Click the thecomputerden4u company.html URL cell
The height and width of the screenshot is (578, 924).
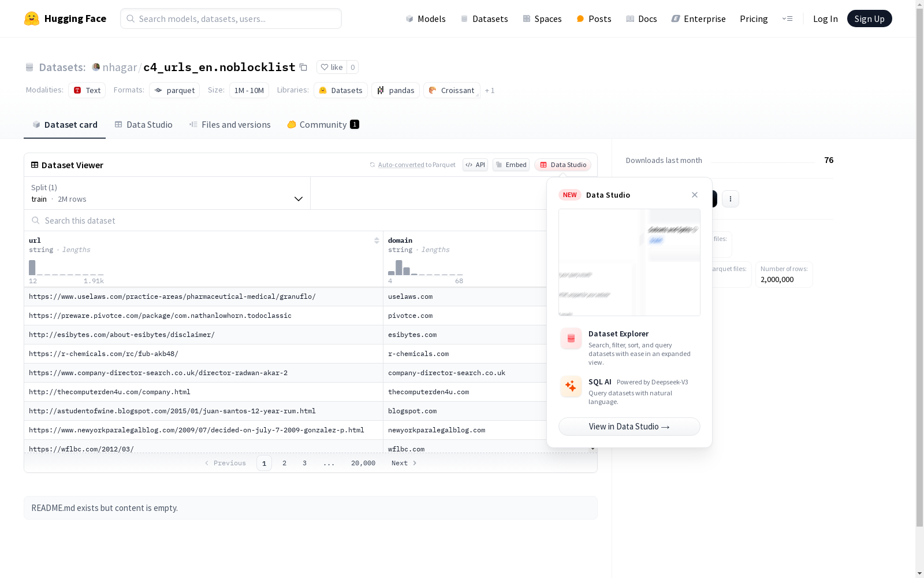203,392
